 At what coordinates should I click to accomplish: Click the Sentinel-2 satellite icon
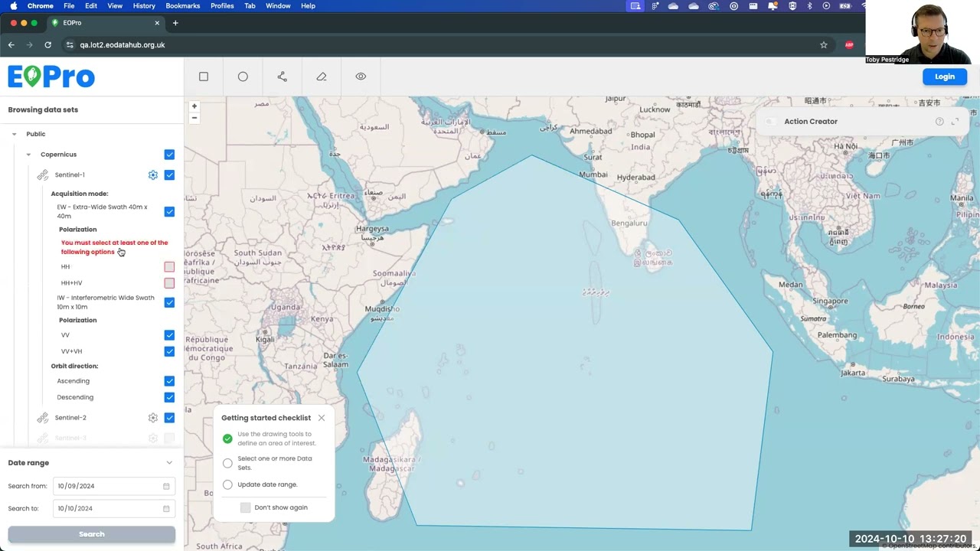pyautogui.click(x=43, y=418)
